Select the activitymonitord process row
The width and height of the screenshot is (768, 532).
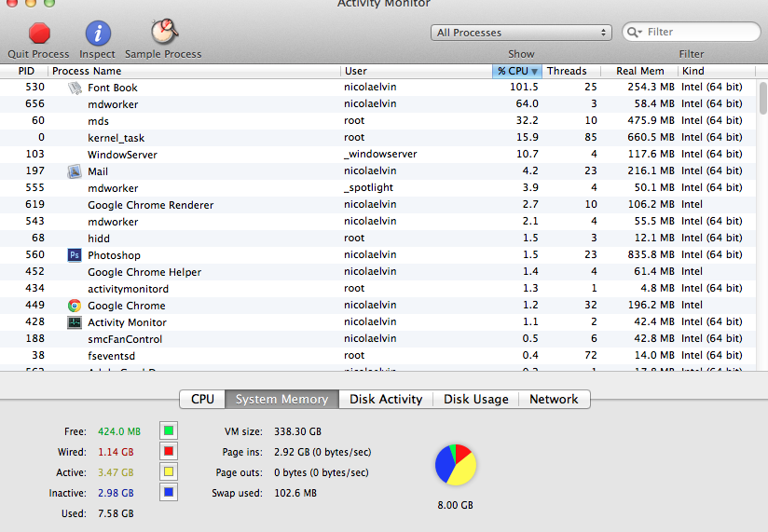pyautogui.click(x=378, y=288)
